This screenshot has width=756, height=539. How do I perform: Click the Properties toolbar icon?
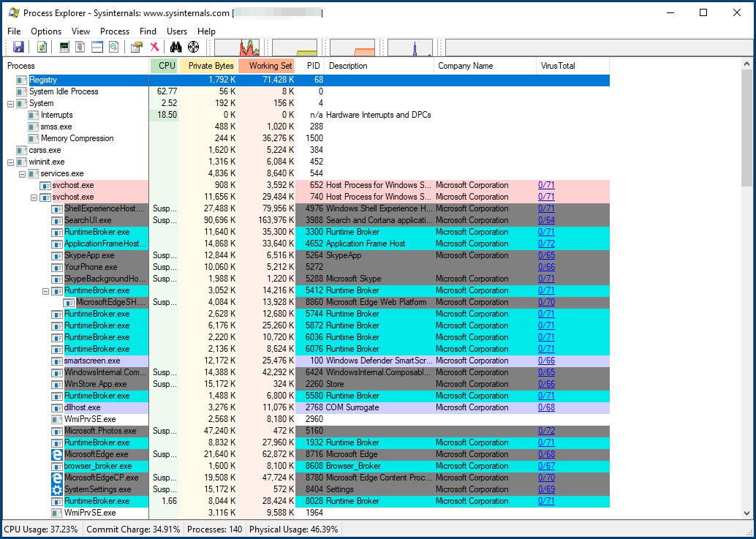136,47
